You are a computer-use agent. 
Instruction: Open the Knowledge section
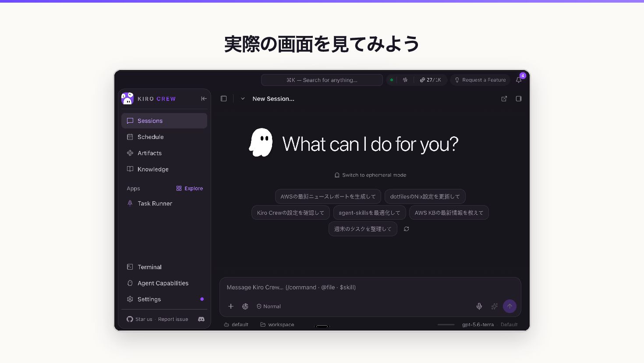(x=164, y=169)
